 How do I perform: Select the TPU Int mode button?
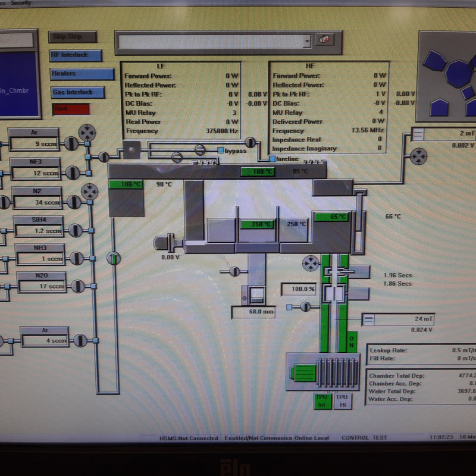(x=322, y=401)
